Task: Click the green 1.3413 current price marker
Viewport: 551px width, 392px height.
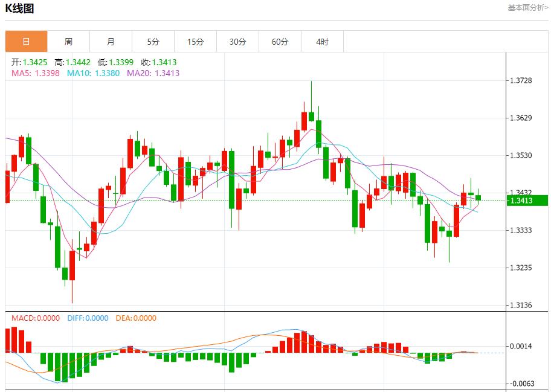Action: (528, 201)
